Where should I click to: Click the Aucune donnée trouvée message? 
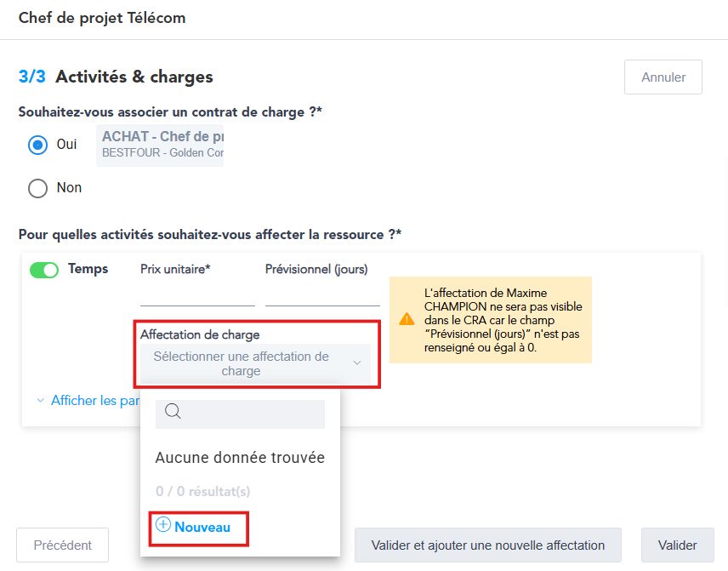(x=240, y=458)
